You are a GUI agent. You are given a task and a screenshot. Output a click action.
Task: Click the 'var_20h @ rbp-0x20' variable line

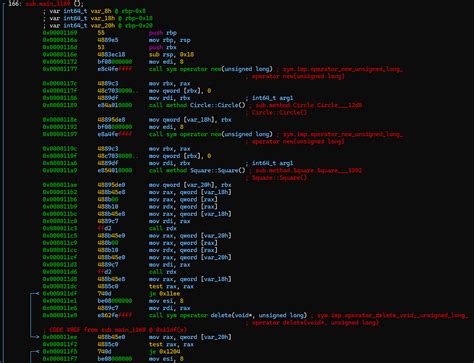point(98,26)
